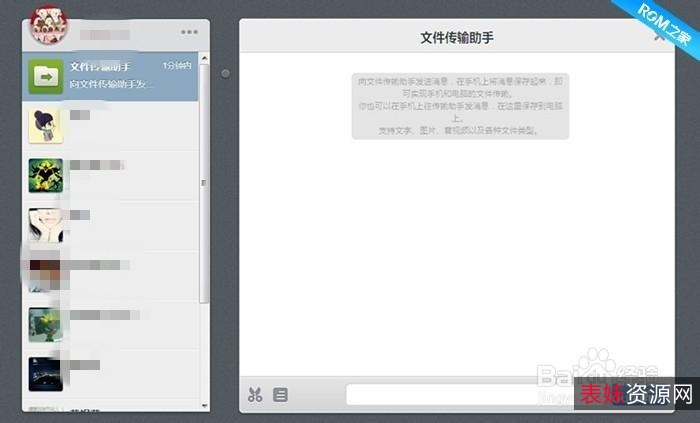Screen dimensions: 700x423
Task: Click scroll-up arrow of contact list
Action: [x=204, y=58]
